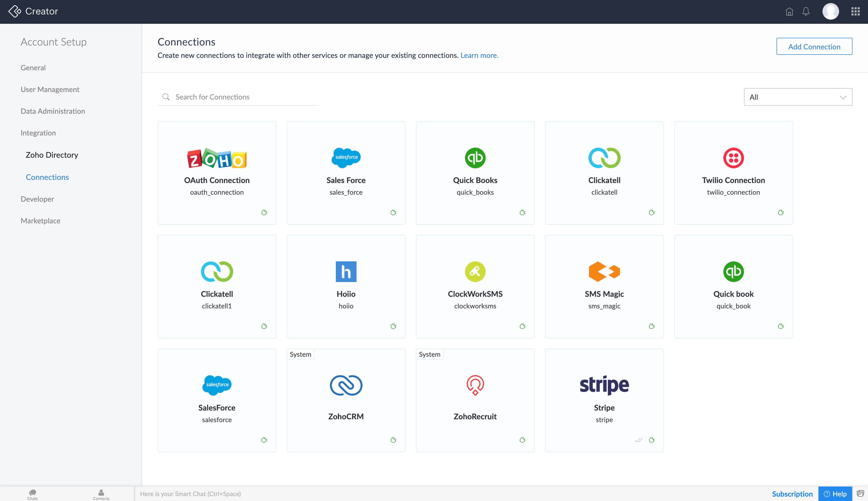
Task: Click the plug icon on SalesForce card
Action: [x=264, y=440]
